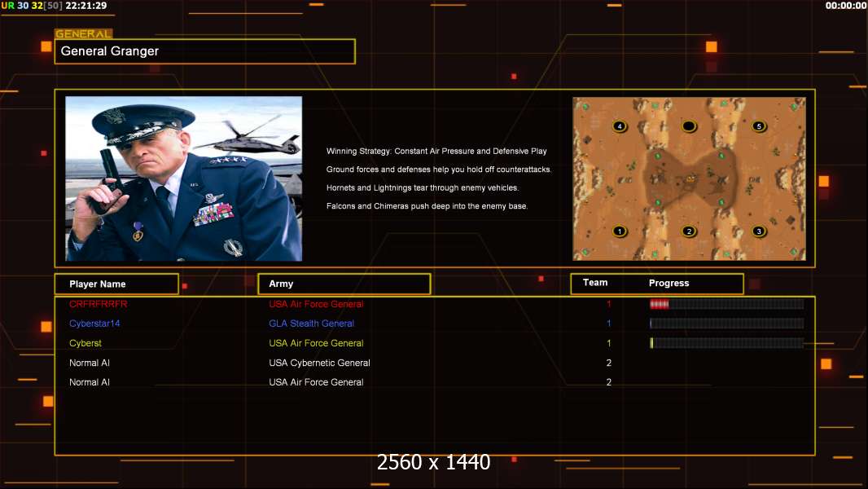Click the General Granger name field
The width and height of the screenshot is (868, 489).
coord(204,51)
